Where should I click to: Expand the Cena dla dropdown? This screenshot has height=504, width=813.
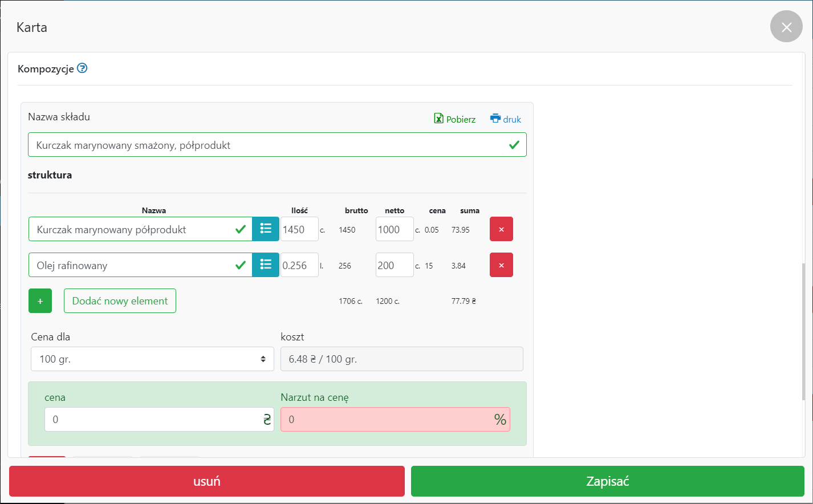[x=152, y=359]
